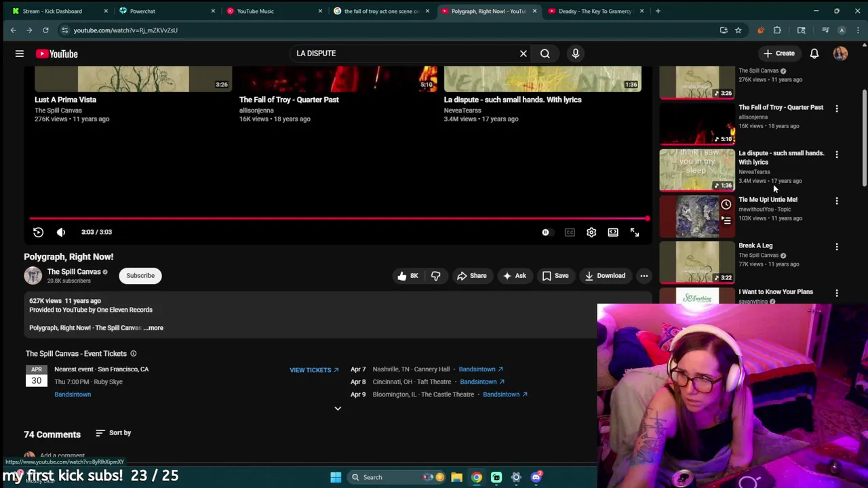Open the comments Sort by menu
The height and width of the screenshot is (488, 868).
[x=113, y=433]
